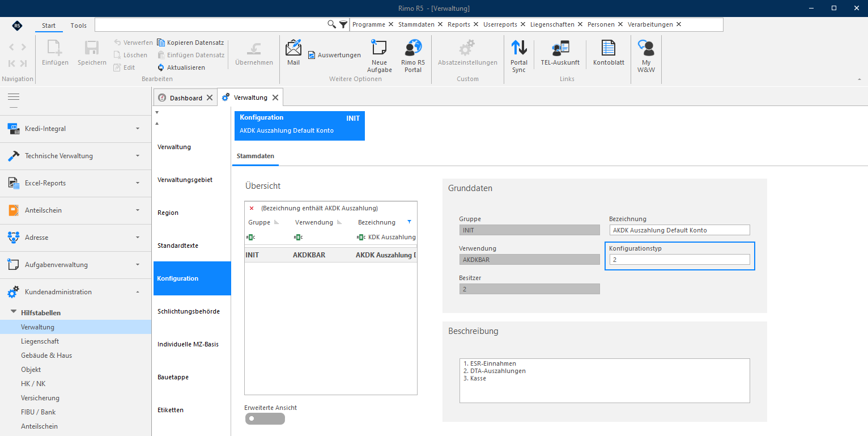Image resolution: width=868 pixels, height=436 pixels.
Task: Open the Mail icon in ribbon
Action: pos(293,48)
